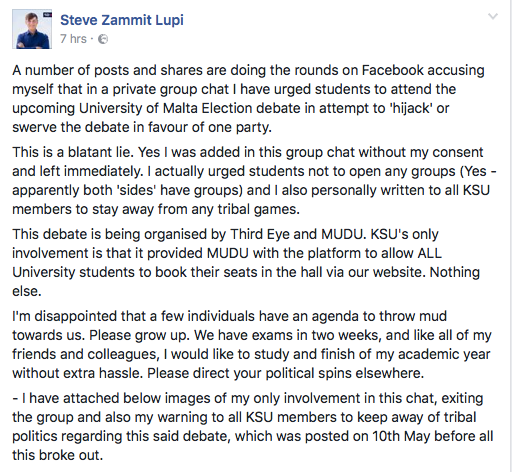Screen dimensions: 512x472
Task: Click the phrase 'political spins elsewhere'
Action: click(x=345, y=373)
